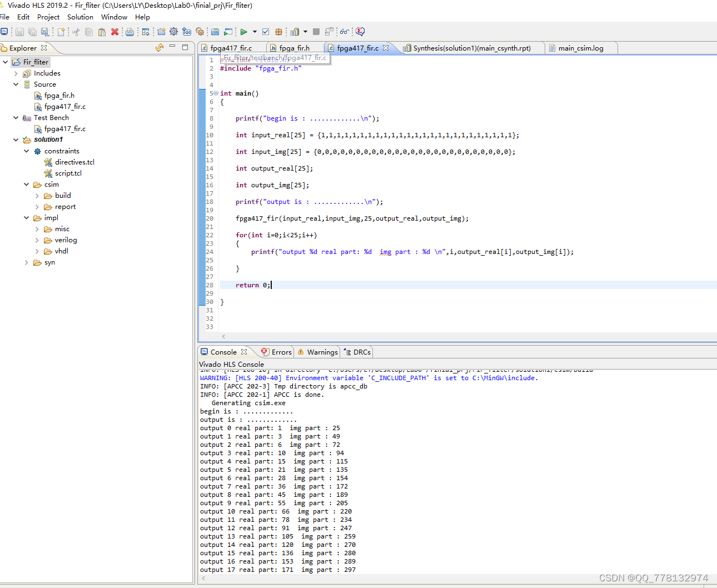This screenshot has width=717, height=588.
Task: Close the active fpga417_fir.c editor tab
Action: (386, 48)
